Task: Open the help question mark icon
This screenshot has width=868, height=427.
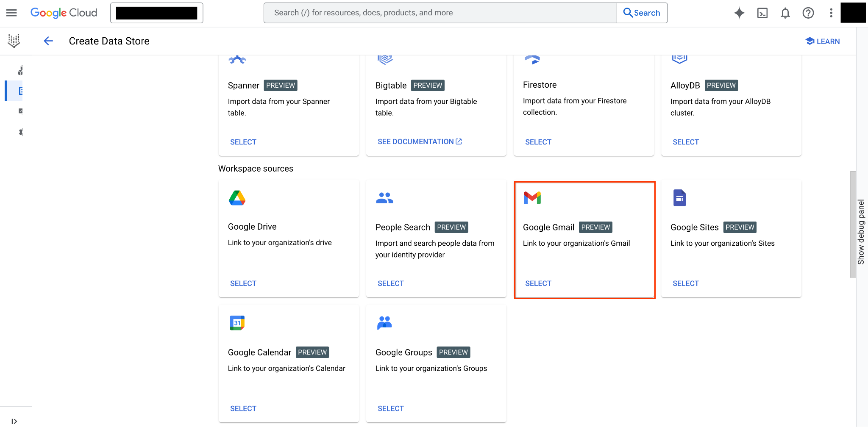Action: pyautogui.click(x=808, y=13)
